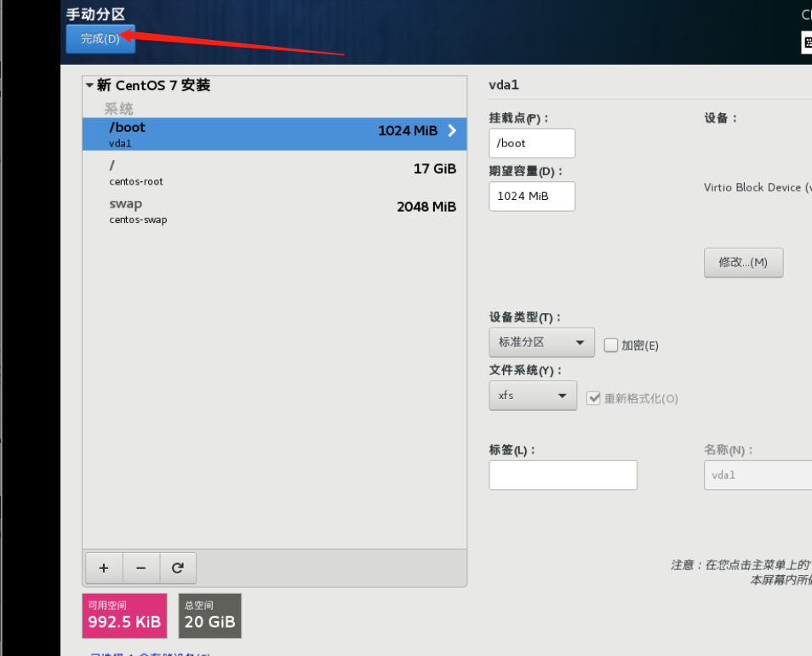Click the chevron arrow on /boot row

click(x=452, y=130)
